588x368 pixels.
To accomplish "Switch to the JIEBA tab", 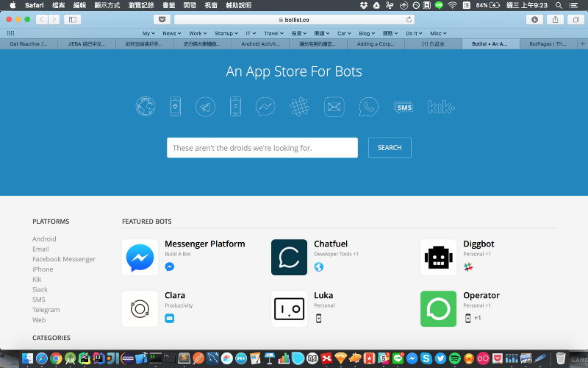I will coord(87,44).
